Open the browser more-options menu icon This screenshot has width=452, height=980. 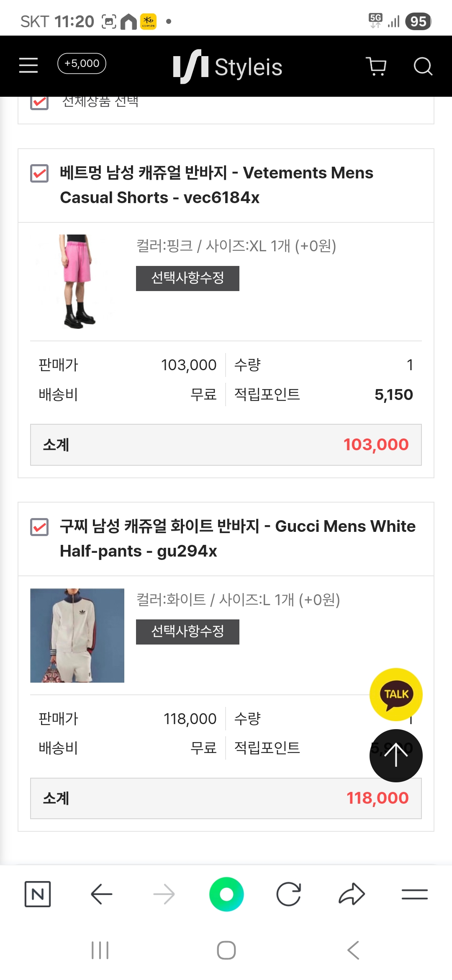pos(414,894)
